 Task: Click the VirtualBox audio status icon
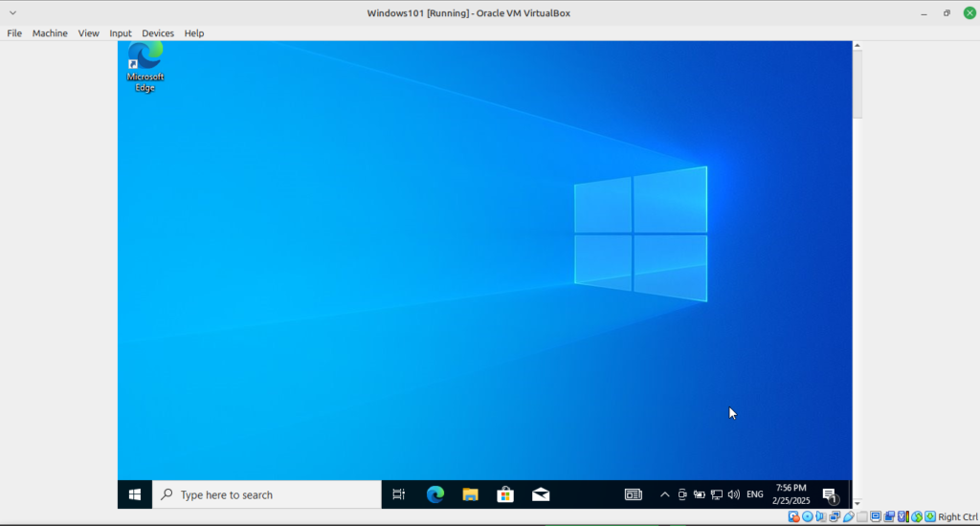(820, 516)
